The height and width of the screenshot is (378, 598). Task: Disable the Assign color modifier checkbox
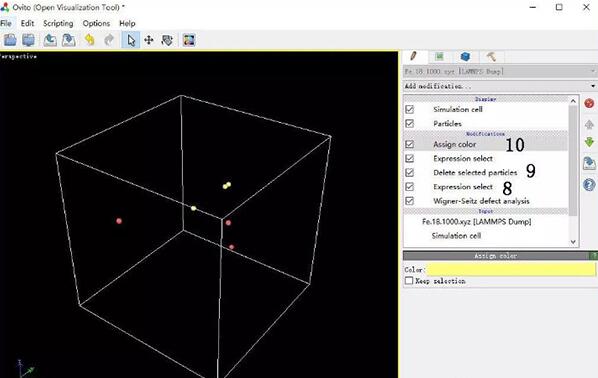(x=410, y=144)
